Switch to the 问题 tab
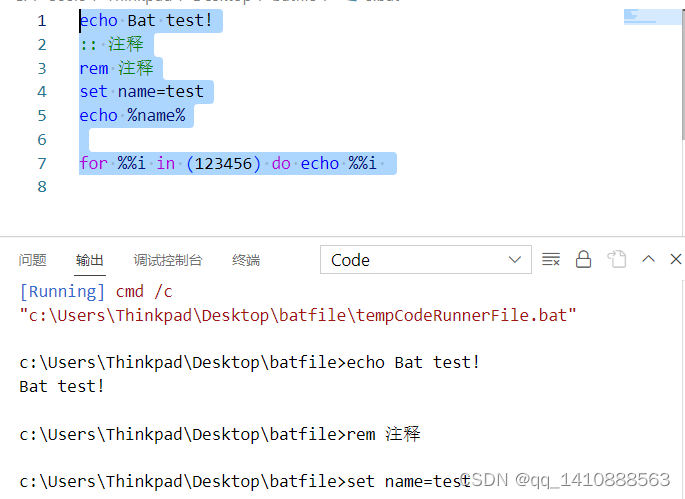This screenshot has height=499, width=685. click(32, 260)
